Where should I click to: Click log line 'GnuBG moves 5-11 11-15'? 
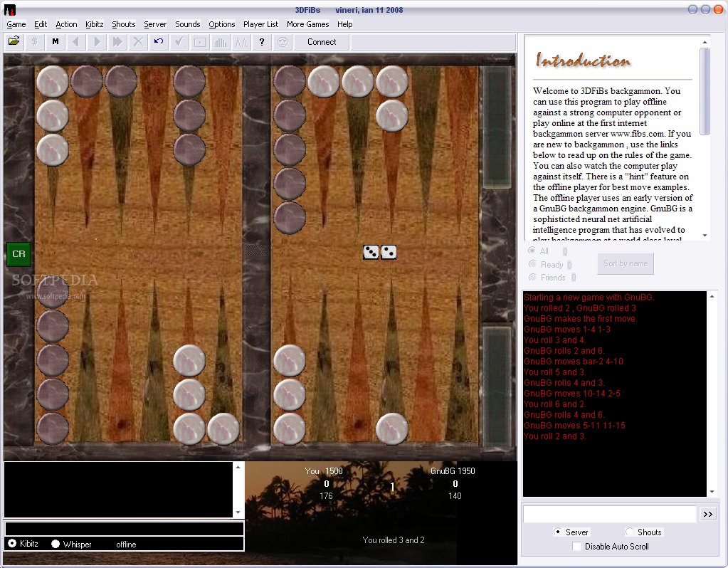[574, 425]
